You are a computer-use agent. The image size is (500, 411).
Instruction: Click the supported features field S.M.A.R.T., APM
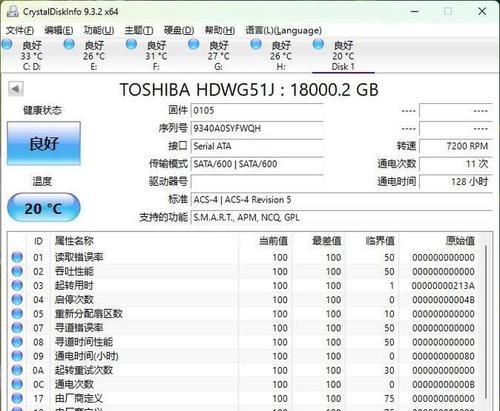click(342, 217)
